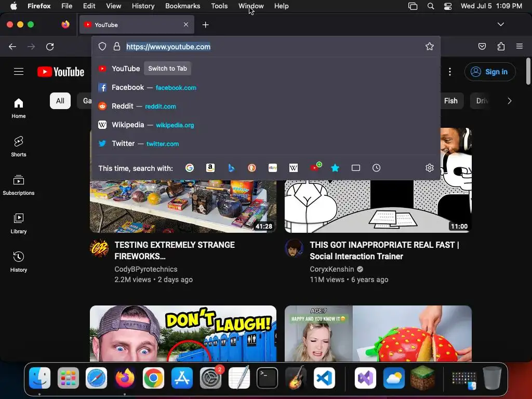Reload the page with the refresh icon
Screen dimensions: 532x399
[50, 46]
